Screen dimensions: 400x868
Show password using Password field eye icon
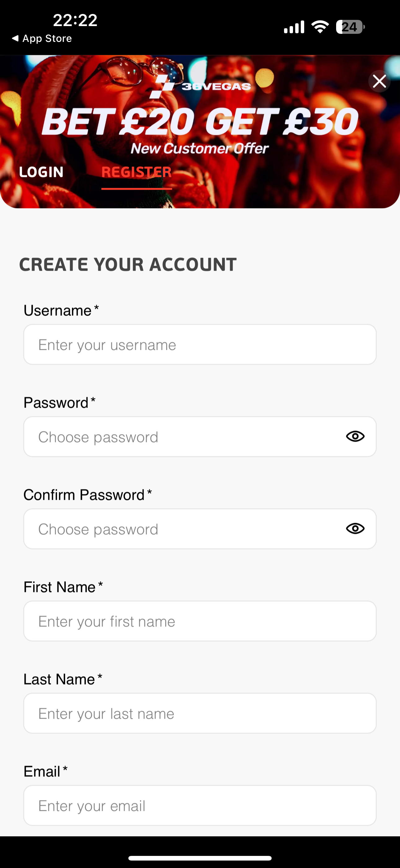click(355, 436)
